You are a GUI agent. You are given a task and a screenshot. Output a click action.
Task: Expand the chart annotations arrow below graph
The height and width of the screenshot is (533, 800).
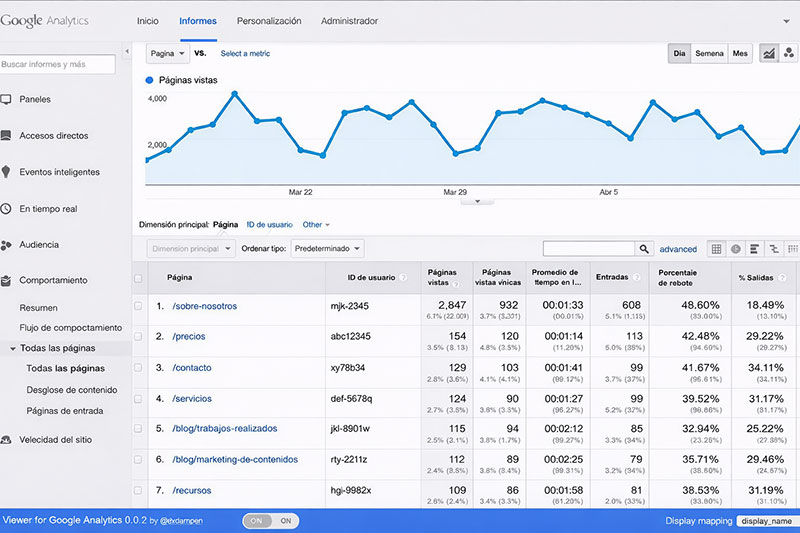478,201
